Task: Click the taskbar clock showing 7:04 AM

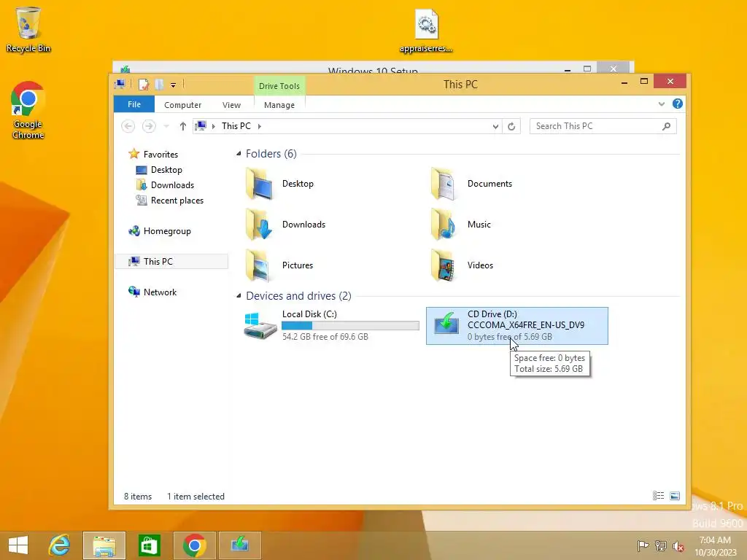Action: point(715,545)
